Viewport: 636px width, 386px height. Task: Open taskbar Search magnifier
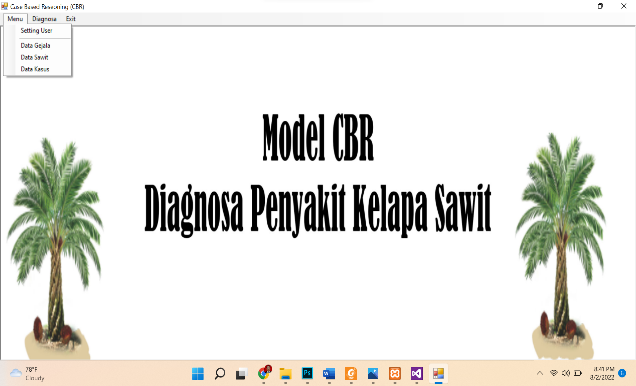[220, 373]
